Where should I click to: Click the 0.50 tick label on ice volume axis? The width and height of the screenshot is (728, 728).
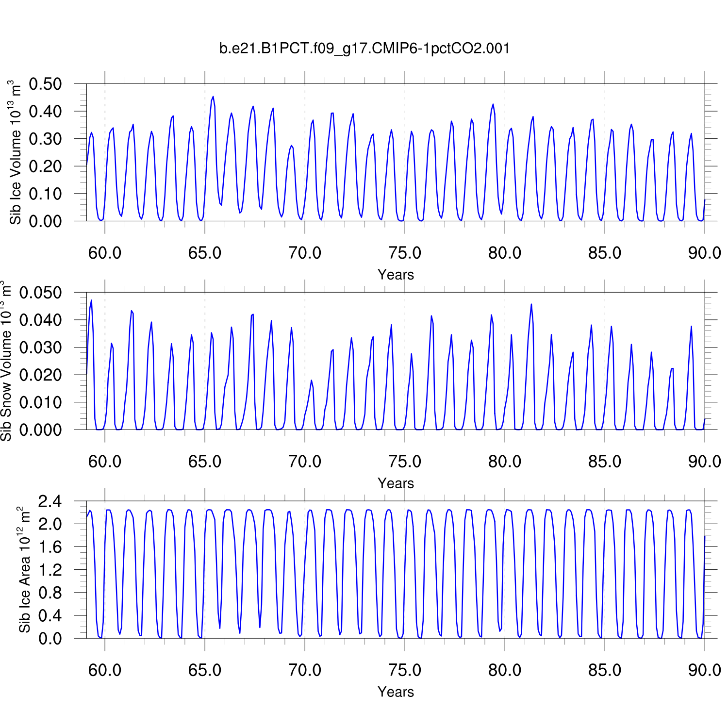coord(46,84)
